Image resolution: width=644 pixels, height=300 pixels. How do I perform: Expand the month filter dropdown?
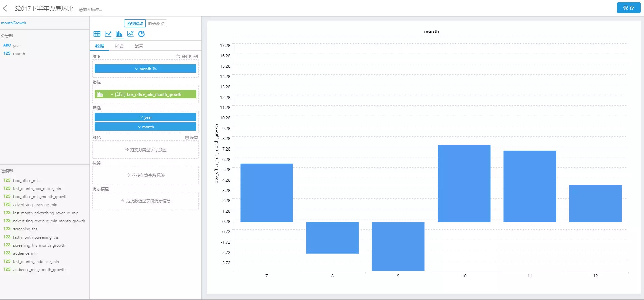(139, 127)
